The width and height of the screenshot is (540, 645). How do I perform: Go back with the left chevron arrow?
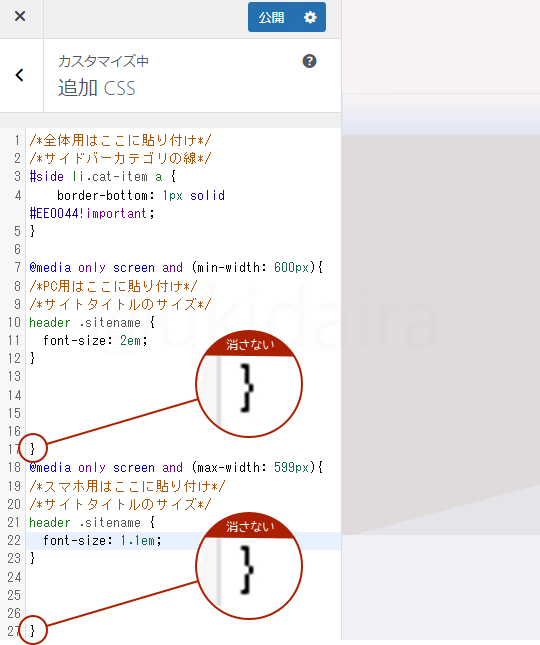[x=19, y=75]
